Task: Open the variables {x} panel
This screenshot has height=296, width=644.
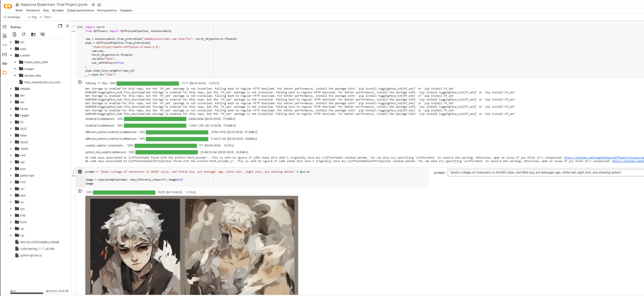Action: coord(5,54)
